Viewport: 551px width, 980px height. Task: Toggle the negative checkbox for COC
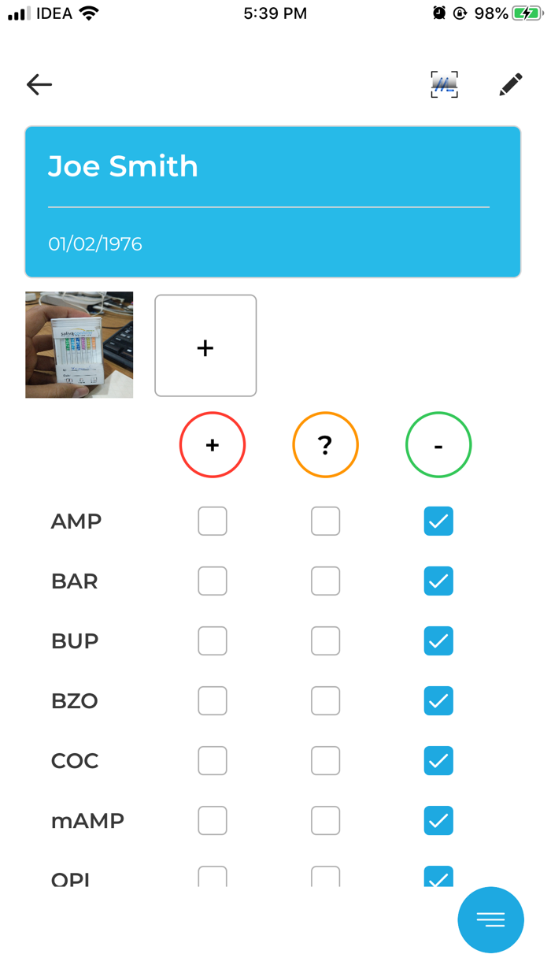coord(438,760)
